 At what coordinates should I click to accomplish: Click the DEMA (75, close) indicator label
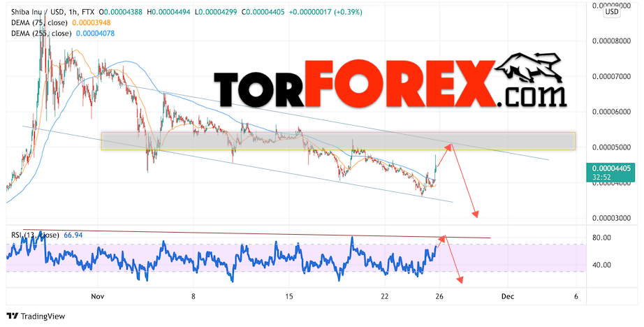41,23
